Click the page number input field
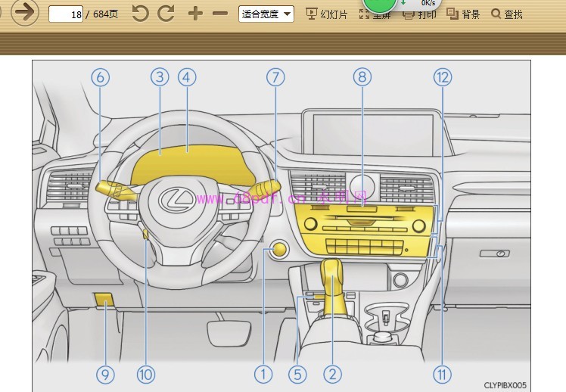The width and height of the screenshot is (566, 392). coord(66,14)
